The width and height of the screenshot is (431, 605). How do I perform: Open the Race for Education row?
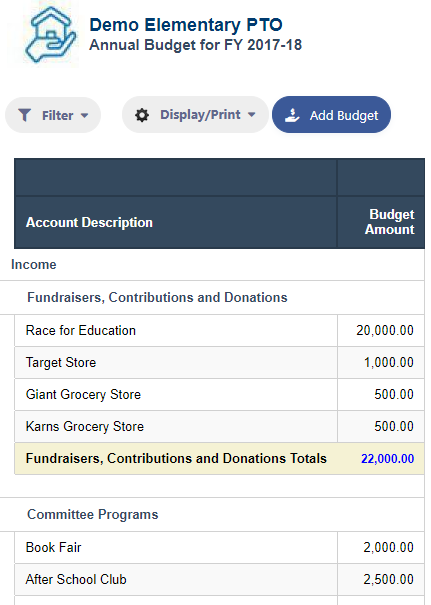(x=219, y=330)
